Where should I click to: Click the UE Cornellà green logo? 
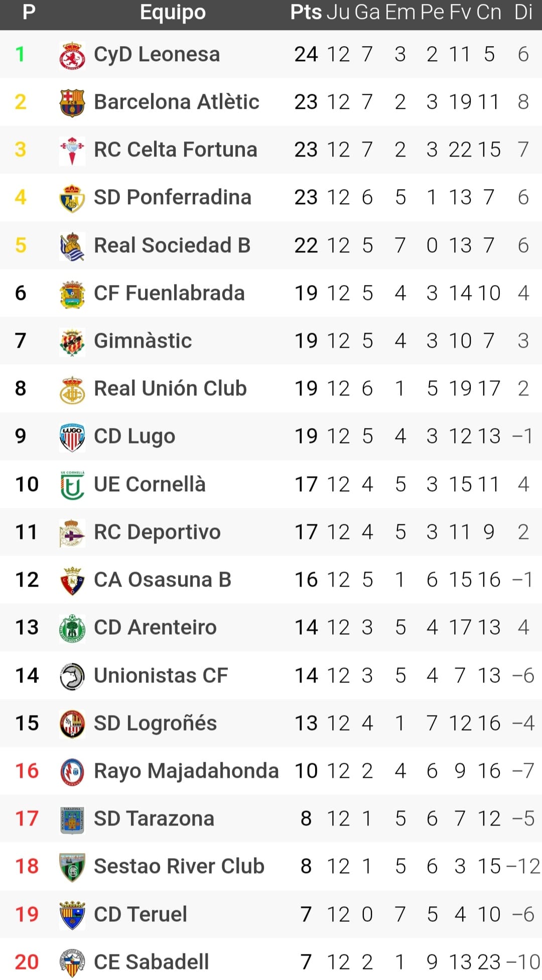coord(72,485)
